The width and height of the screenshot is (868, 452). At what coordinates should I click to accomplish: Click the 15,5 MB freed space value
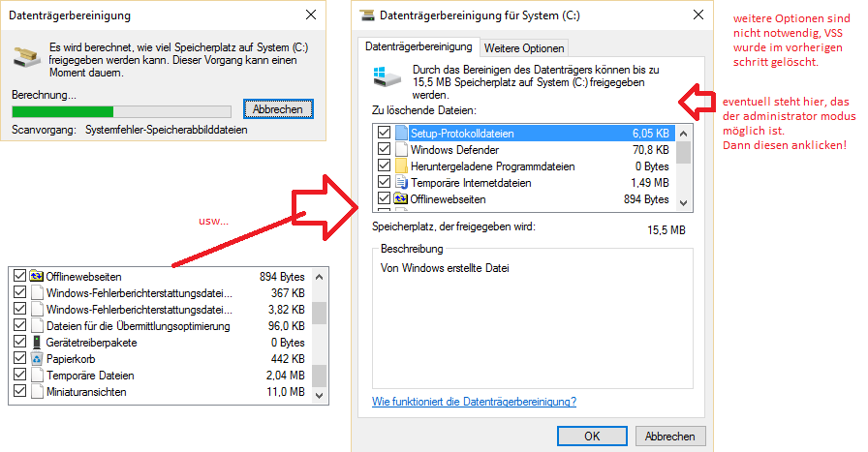click(666, 230)
